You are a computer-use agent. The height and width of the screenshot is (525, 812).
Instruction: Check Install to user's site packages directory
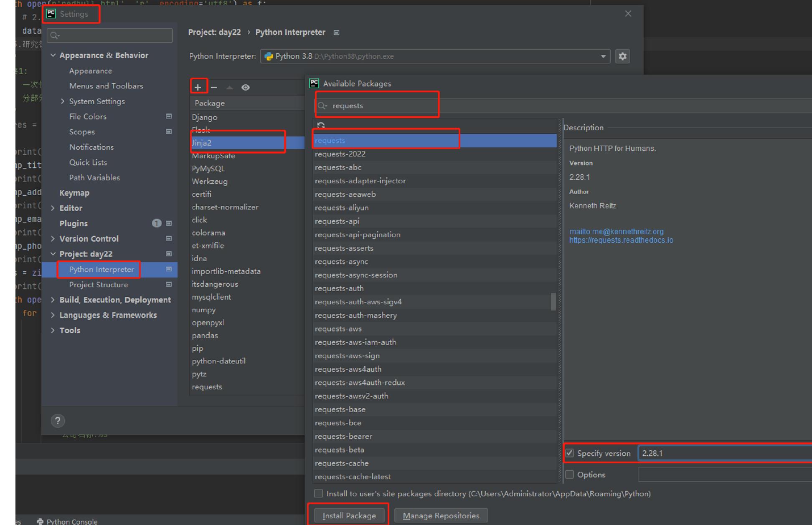click(318, 493)
